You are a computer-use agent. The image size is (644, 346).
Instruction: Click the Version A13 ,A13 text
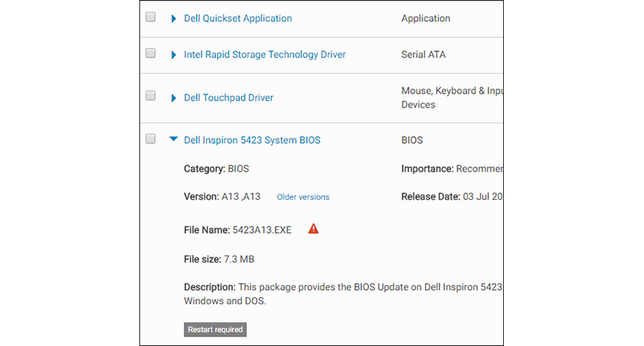222,197
